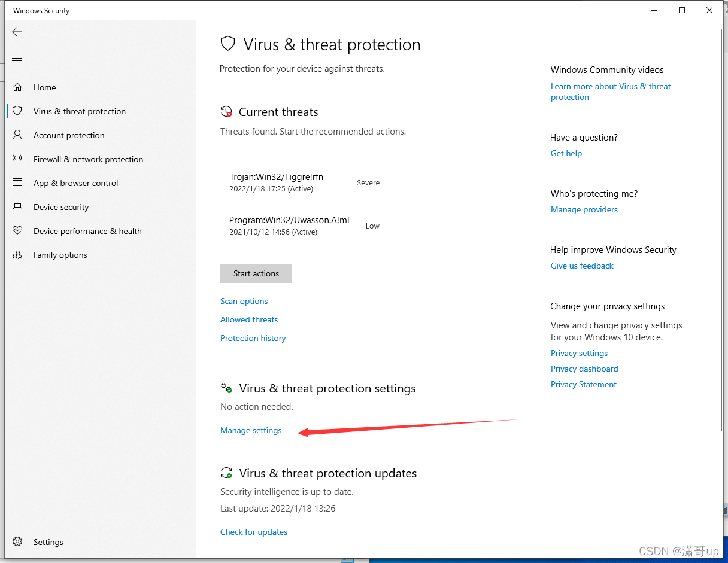
Task: Click the App & browser control icon
Action: [x=17, y=183]
